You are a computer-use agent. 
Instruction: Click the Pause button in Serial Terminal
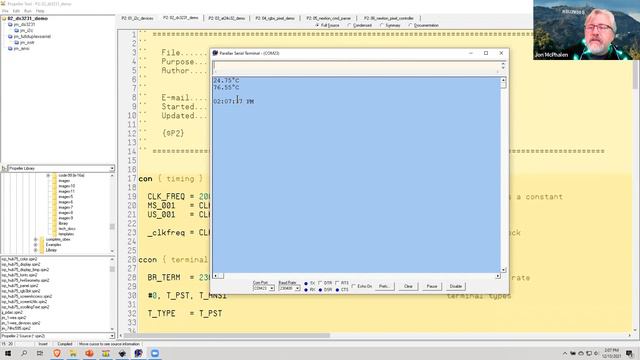432,287
